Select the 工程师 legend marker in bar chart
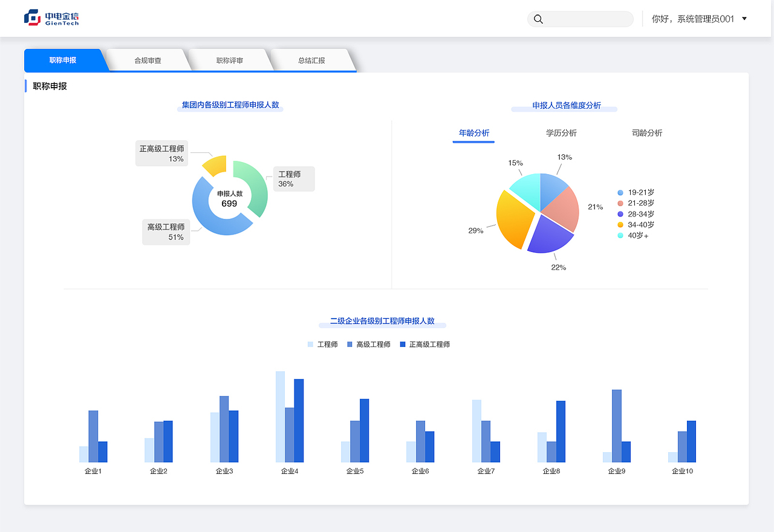Screen dimensions: 774x532 click(x=310, y=344)
